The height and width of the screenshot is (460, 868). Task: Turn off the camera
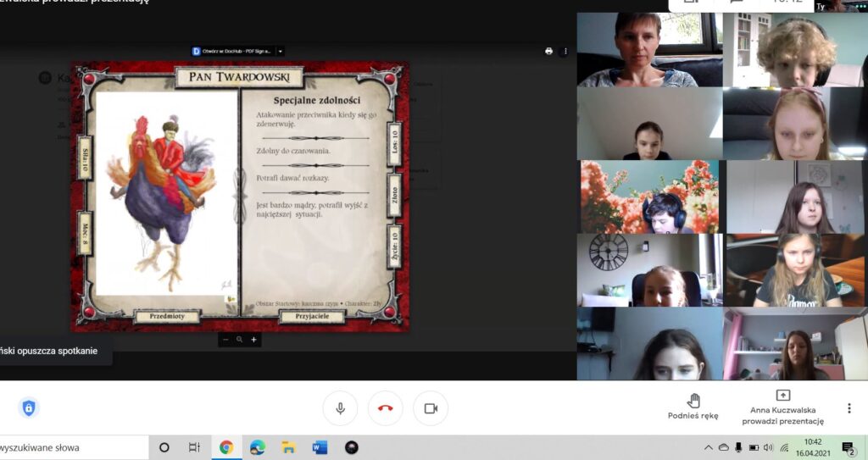pyautogui.click(x=431, y=408)
